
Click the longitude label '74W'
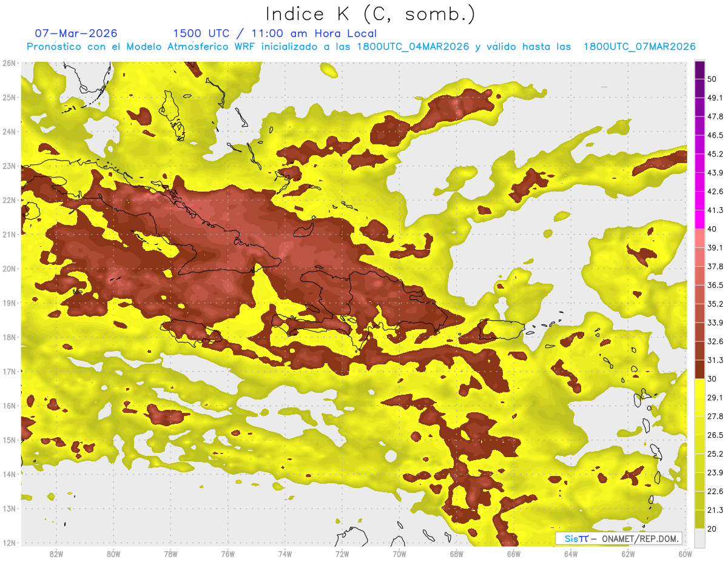click(x=285, y=554)
